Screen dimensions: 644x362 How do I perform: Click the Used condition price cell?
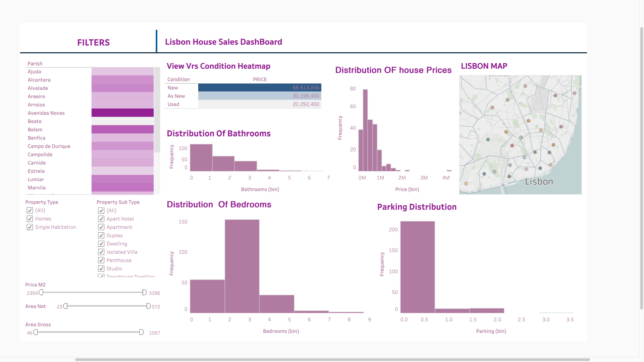(x=259, y=105)
